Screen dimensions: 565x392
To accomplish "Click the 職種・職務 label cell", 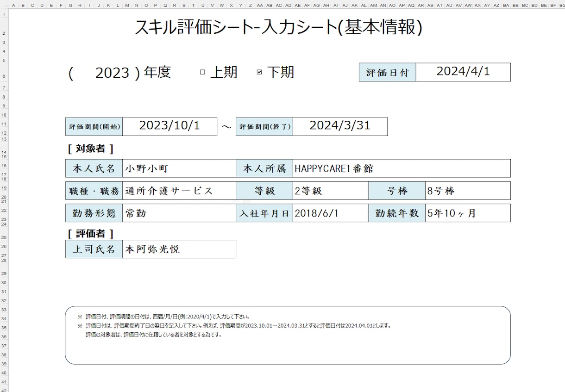I will (x=94, y=191).
